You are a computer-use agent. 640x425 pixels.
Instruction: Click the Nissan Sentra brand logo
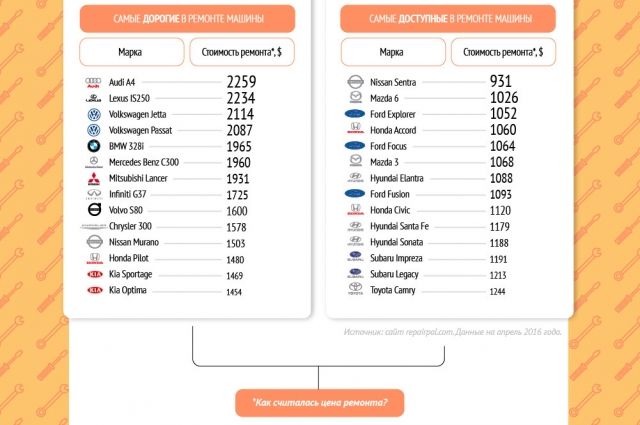354,83
